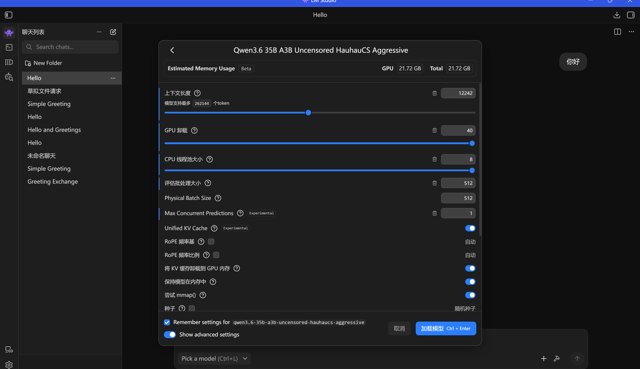The width and height of the screenshot is (640, 369).
Task: Click the GPU 卸载 slider handle
Action: 472,143
